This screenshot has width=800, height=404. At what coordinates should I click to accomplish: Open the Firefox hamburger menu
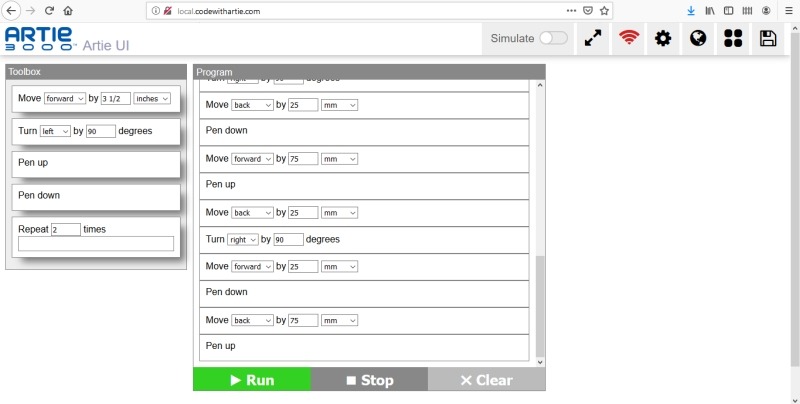pos(789,10)
